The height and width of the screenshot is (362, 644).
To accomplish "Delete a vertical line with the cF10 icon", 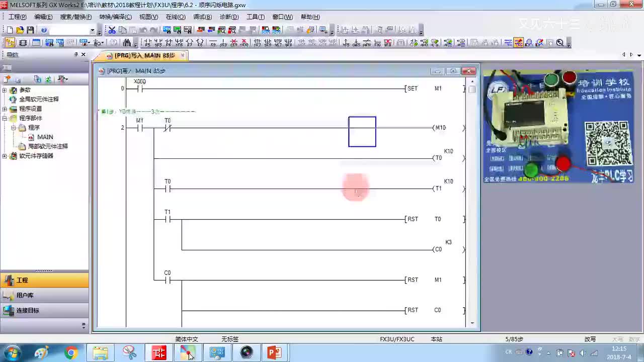I will click(x=245, y=43).
